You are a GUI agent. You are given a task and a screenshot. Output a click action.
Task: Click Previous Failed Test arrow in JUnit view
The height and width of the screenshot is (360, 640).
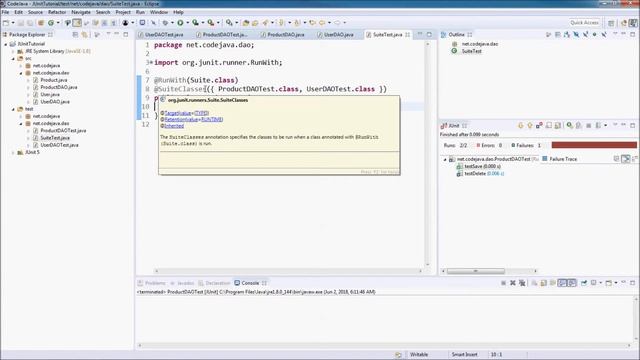tap(530, 126)
